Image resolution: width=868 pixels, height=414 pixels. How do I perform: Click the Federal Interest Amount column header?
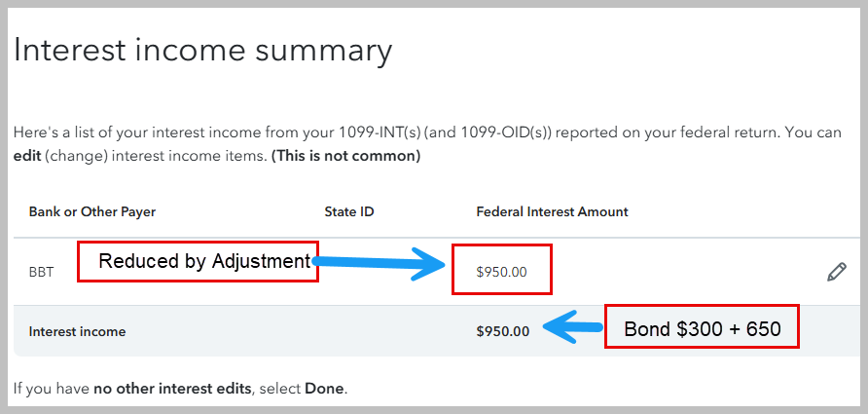click(552, 211)
